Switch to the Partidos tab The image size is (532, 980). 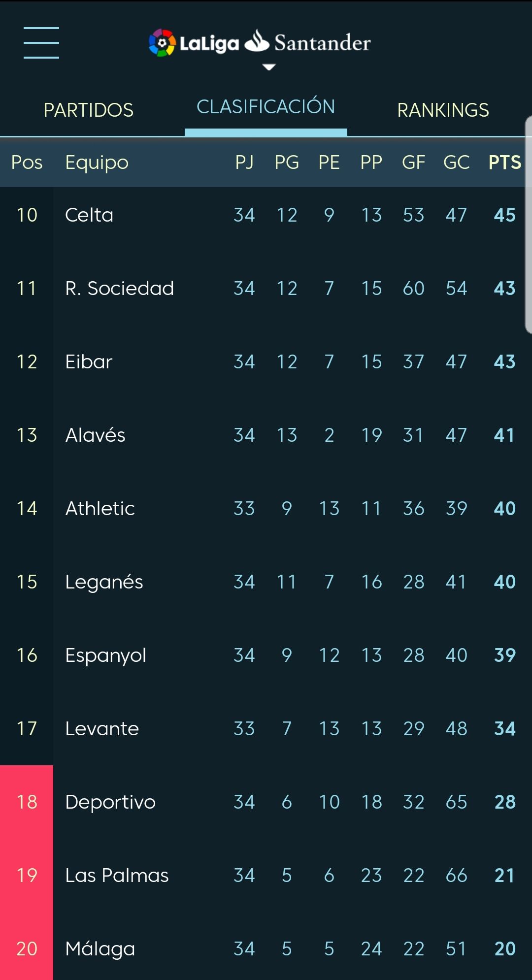pyautogui.click(x=89, y=110)
